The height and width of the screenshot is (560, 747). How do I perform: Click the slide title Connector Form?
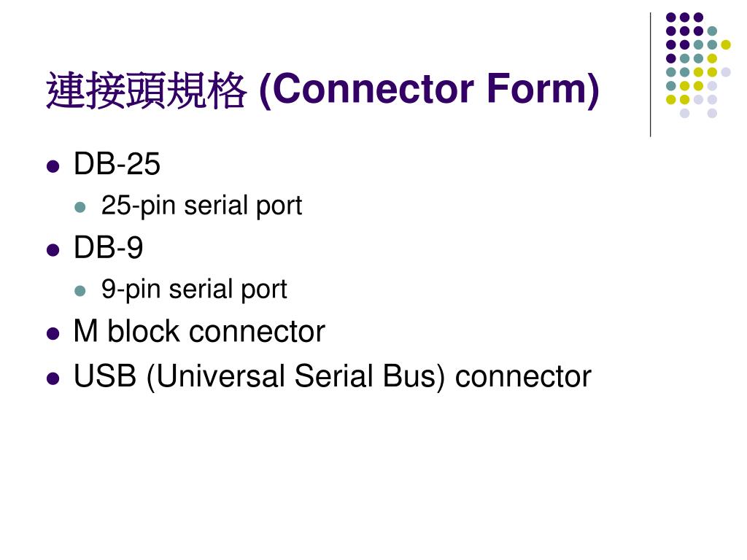pyautogui.click(x=322, y=90)
